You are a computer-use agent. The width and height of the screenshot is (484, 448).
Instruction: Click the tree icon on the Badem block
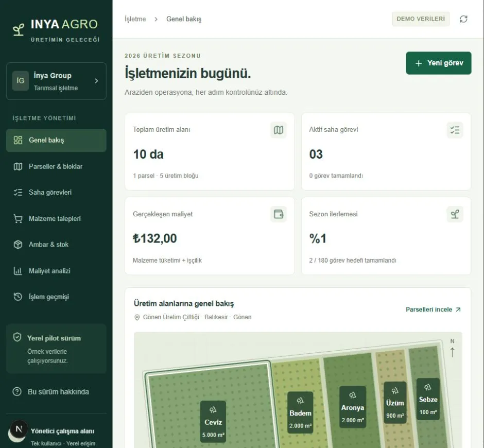pyautogui.click(x=300, y=401)
